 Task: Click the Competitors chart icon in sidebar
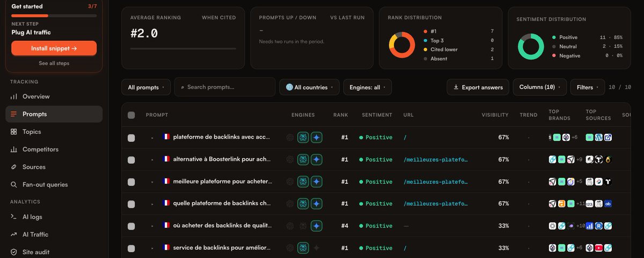(13, 149)
